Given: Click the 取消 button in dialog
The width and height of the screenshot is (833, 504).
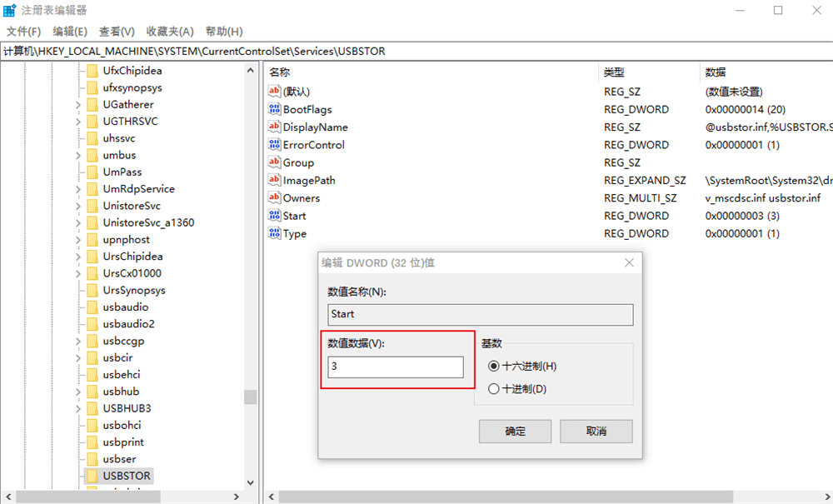Looking at the screenshot, I should click(596, 431).
